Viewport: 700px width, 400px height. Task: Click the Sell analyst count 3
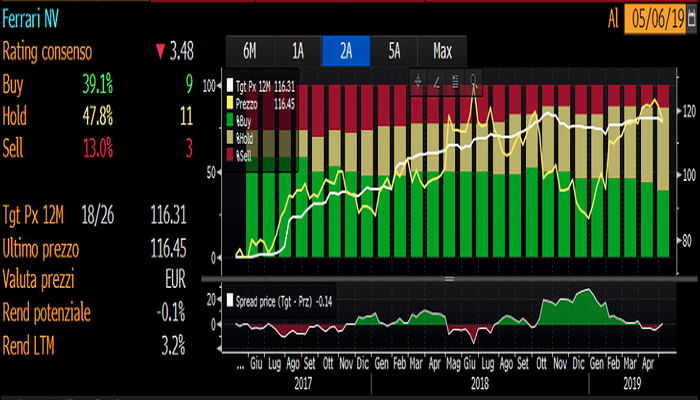click(189, 148)
